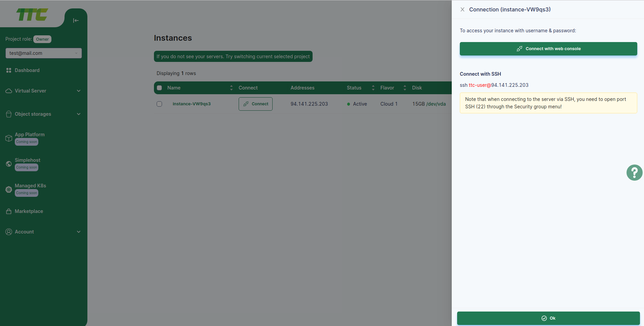Screen dimensions: 644x326
Task: Click the Object storages bucket icon
Action: point(9,114)
